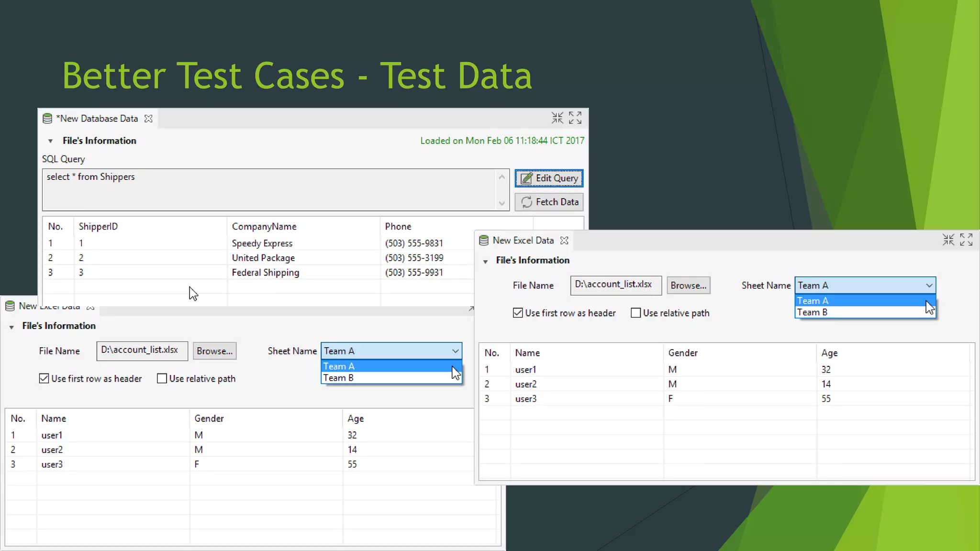Select phone number (503) 555-3199
The width and height of the screenshot is (980, 551).
point(414,258)
